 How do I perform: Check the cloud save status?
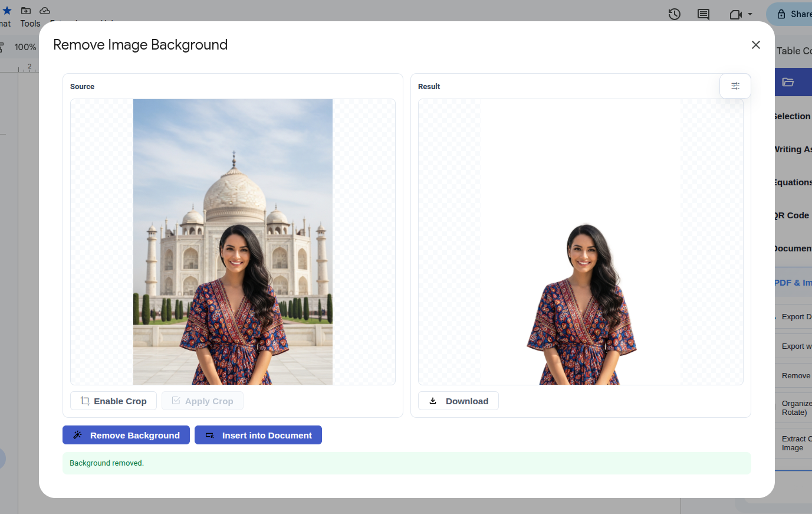pos(45,10)
